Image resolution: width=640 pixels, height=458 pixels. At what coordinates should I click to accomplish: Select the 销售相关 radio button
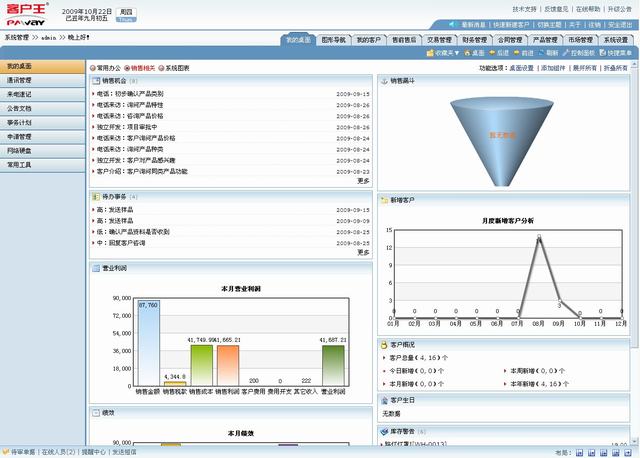click(x=127, y=67)
